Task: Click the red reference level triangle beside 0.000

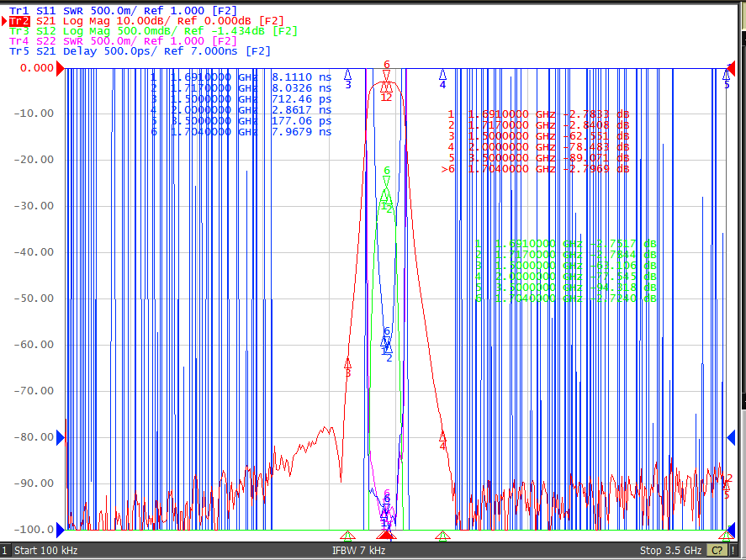Action: (x=61, y=68)
